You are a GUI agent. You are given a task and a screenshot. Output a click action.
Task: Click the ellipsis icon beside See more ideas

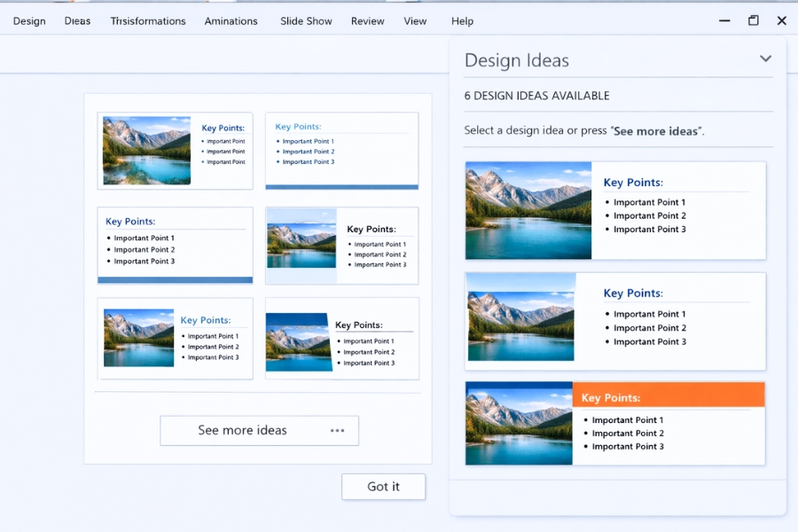click(x=338, y=430)
